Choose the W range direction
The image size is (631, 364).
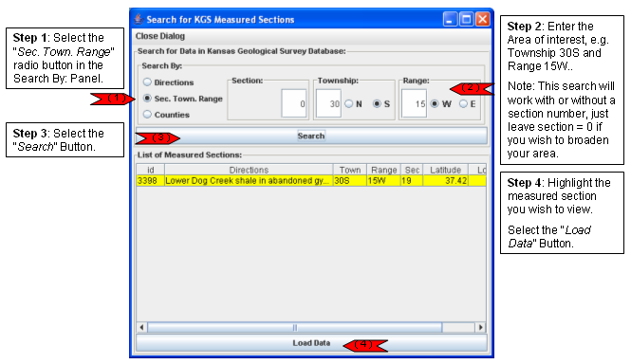[435, 103]
